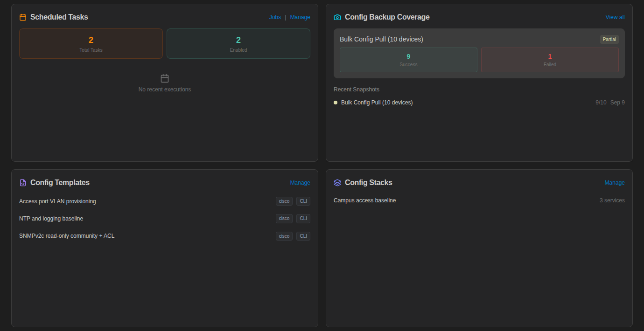Select the Success count box
The height and width of the screenshot is (331, 644).
(x=408, y=60)
